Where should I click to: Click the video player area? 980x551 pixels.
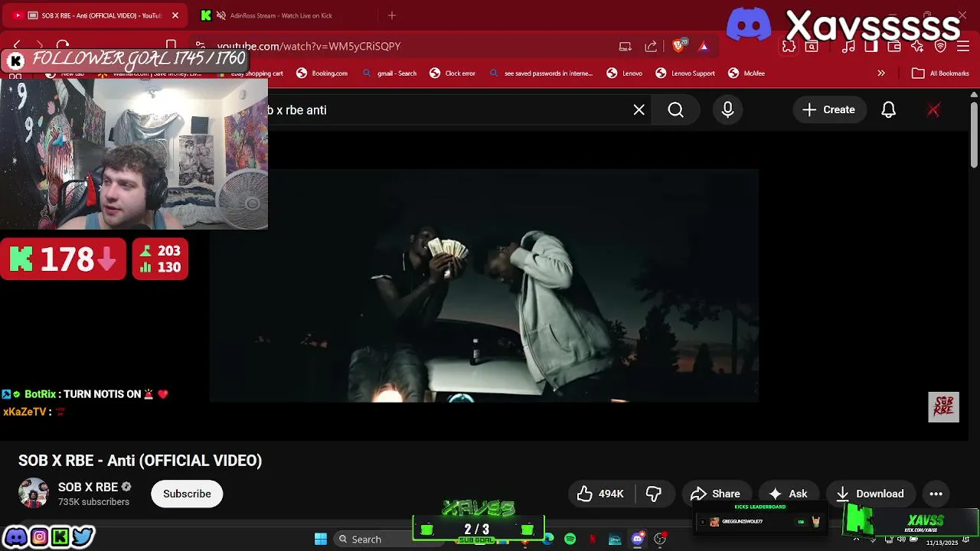click(484, 285)
